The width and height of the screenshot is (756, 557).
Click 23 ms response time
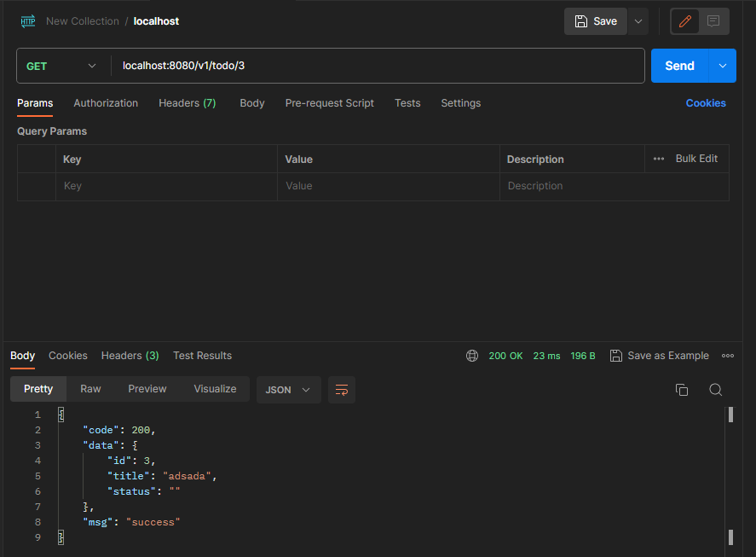546,356
